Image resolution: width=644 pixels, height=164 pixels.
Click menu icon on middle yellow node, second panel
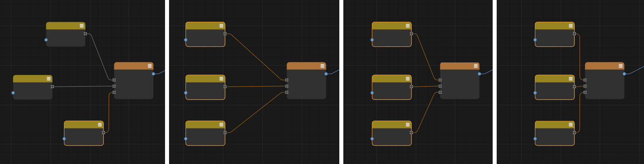(221, 79)
